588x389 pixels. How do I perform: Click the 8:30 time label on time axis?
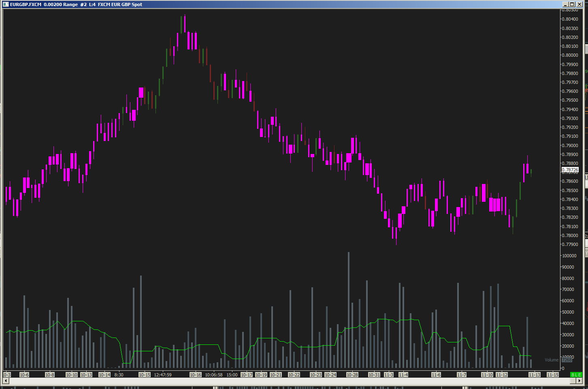point(119,375)
